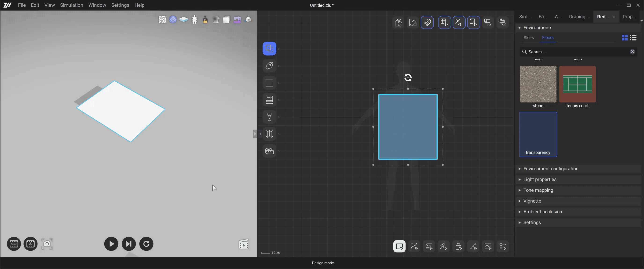Activate the pattern selection mode in bottom bar
This screenshot has height=269, width=644.
tap(399, 247)
